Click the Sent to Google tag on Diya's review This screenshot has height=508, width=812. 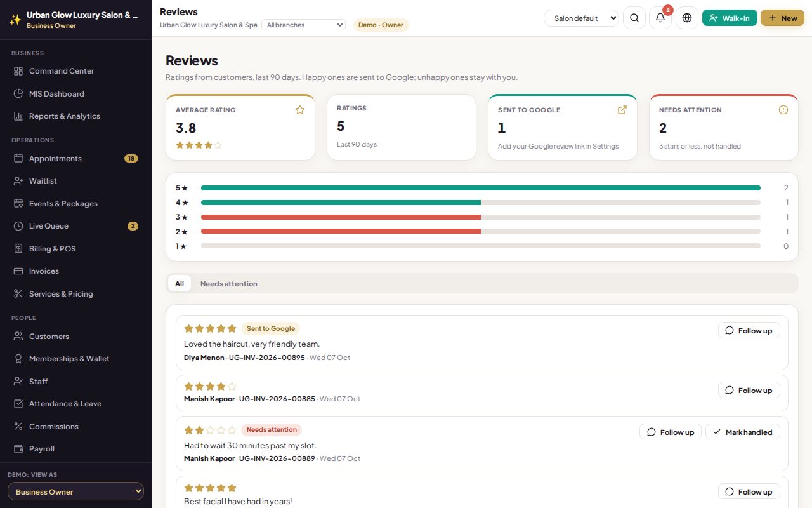(x=271, y=329)
